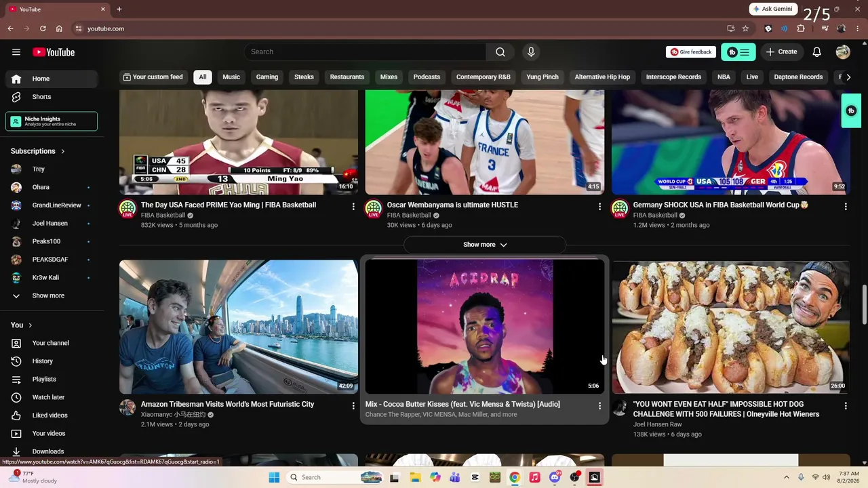Screen dimensions: 868x488
Task: Open YouTube notifications bell
Action: (817, 52)
